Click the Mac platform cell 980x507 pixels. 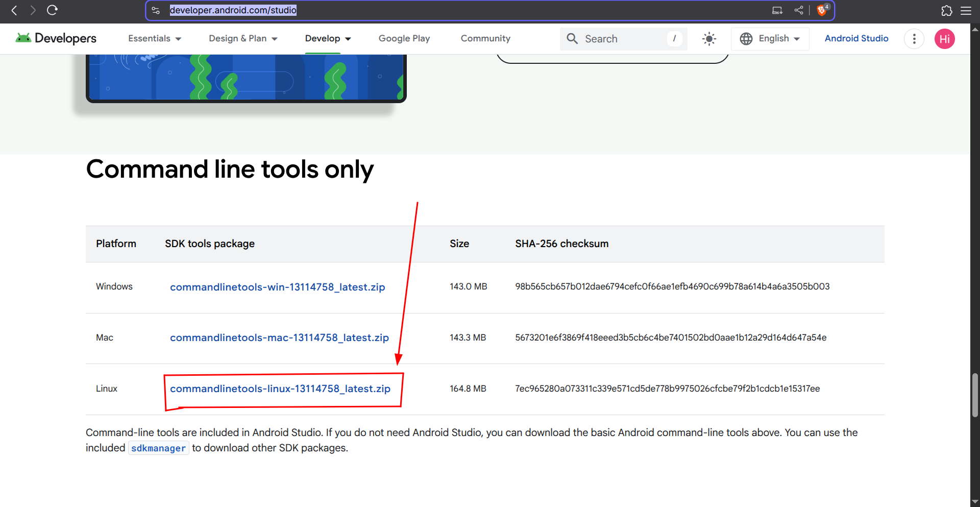point(105,337)
